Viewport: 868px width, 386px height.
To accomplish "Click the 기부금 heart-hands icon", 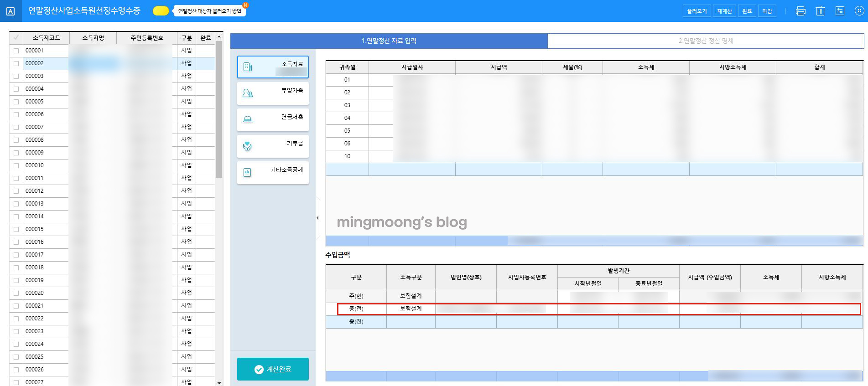I will (248, 146).
